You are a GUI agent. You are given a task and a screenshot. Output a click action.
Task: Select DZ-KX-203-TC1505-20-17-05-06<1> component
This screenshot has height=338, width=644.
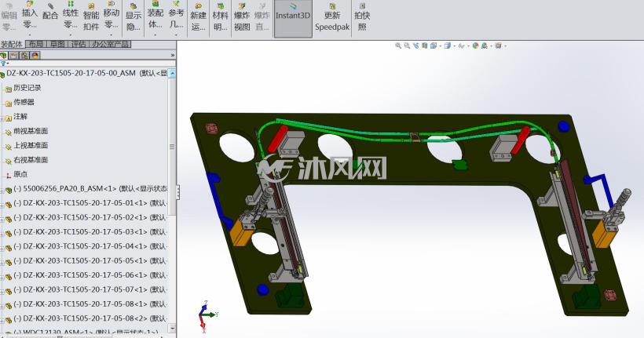coord(86,274)
